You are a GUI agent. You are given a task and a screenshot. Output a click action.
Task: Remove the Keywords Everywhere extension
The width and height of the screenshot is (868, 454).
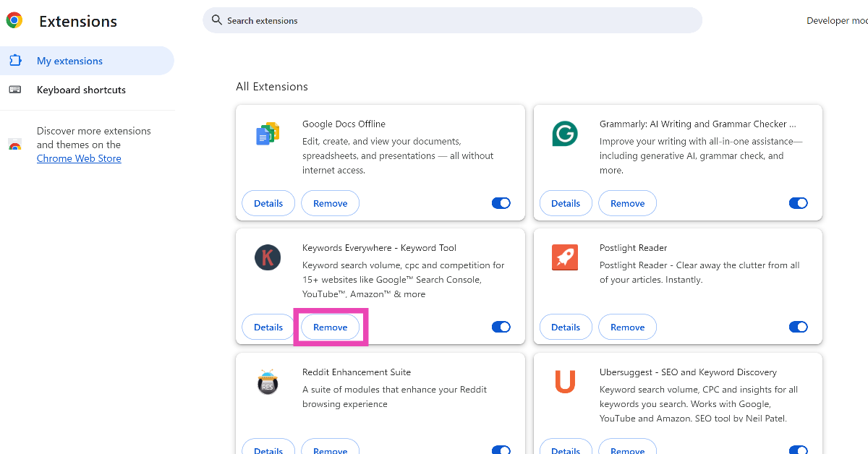point(330,327)
